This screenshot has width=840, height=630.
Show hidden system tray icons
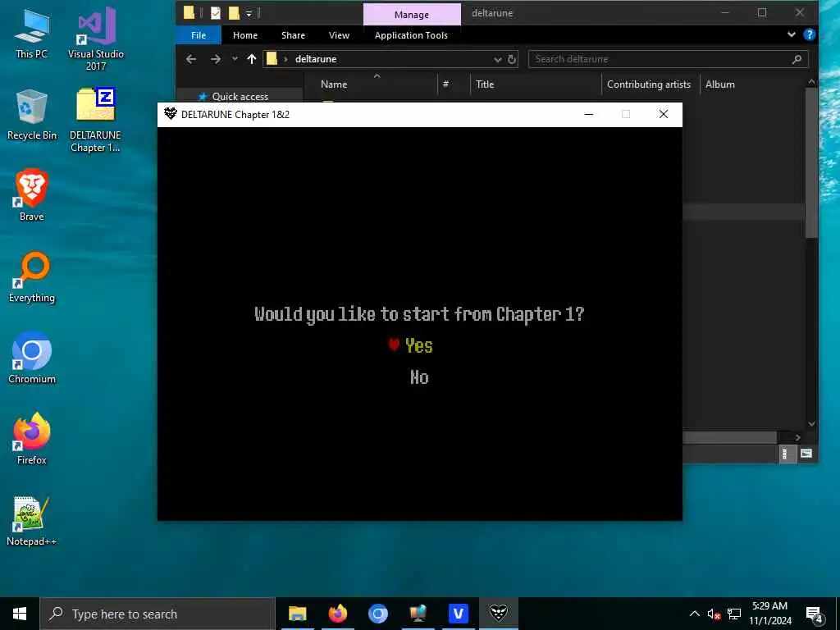pyautogui.click(x=694, y=614)
